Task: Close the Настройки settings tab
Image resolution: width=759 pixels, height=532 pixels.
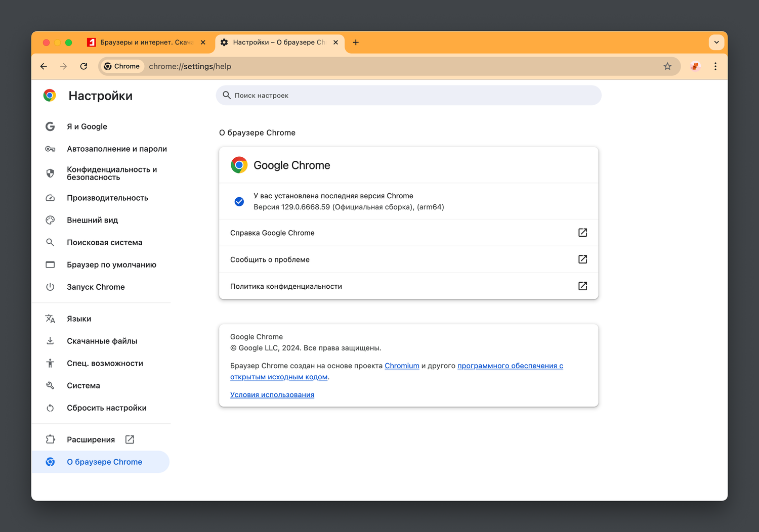Action: click(335, 42)
